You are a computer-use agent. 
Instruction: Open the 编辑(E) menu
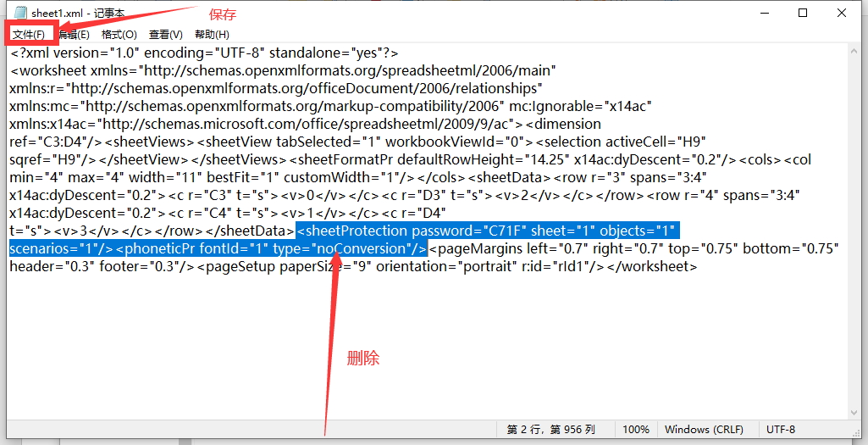pyautogui.click(x=75, y=35)
